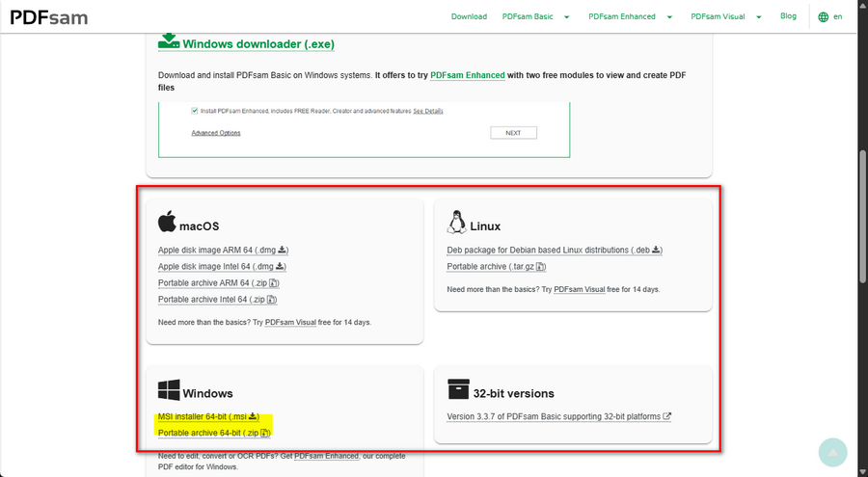Click external link icon after 32-bit platforms
The image size is (868, 477).
[667, 416]
